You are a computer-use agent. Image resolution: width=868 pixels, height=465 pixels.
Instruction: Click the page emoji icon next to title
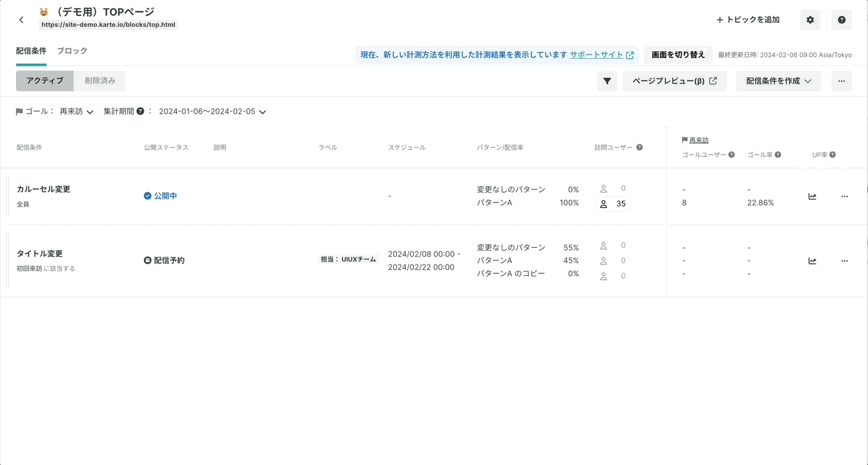(44, 12)
